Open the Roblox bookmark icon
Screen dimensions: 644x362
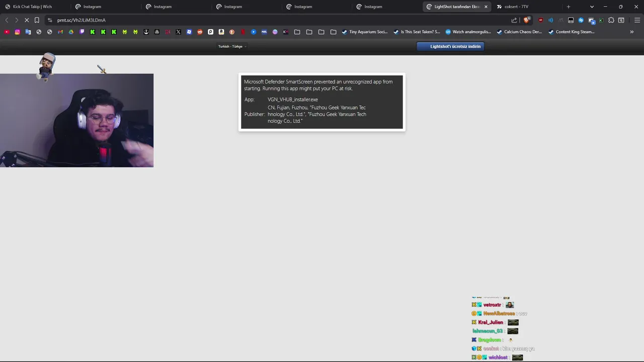pos(189,32)
